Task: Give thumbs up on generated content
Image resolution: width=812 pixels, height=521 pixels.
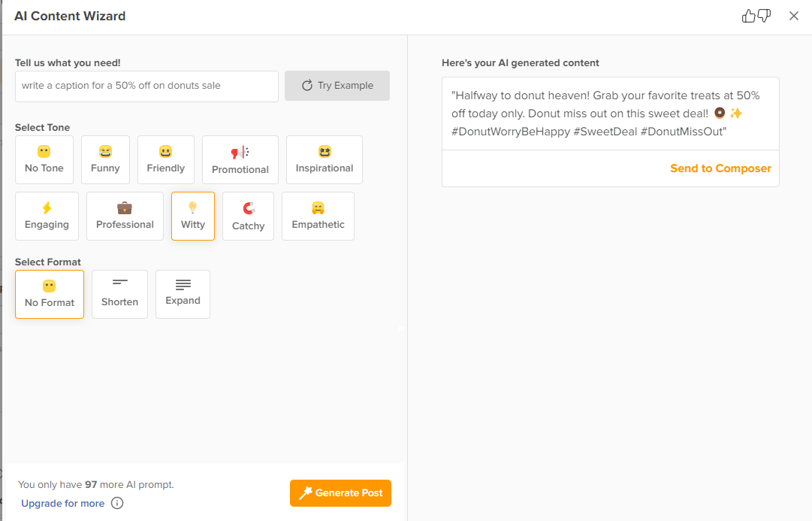Action: point(750,15)
